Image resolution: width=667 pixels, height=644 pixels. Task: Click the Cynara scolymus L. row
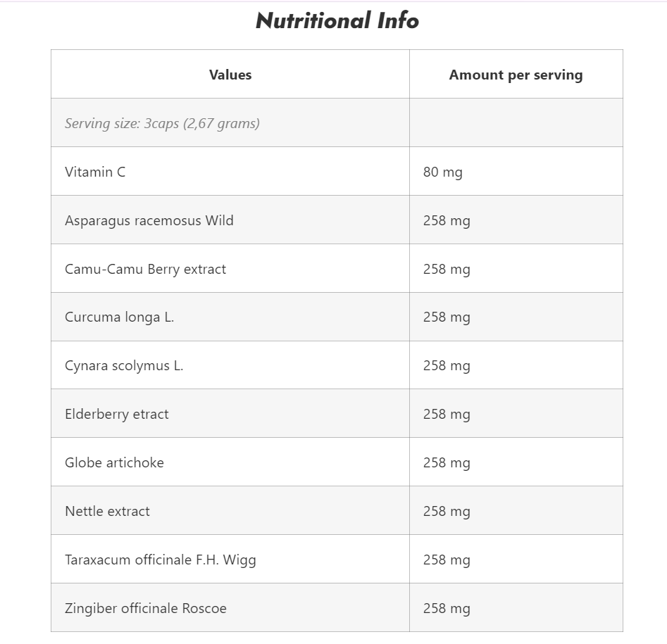pyautogui.click(x=337, y=365)
